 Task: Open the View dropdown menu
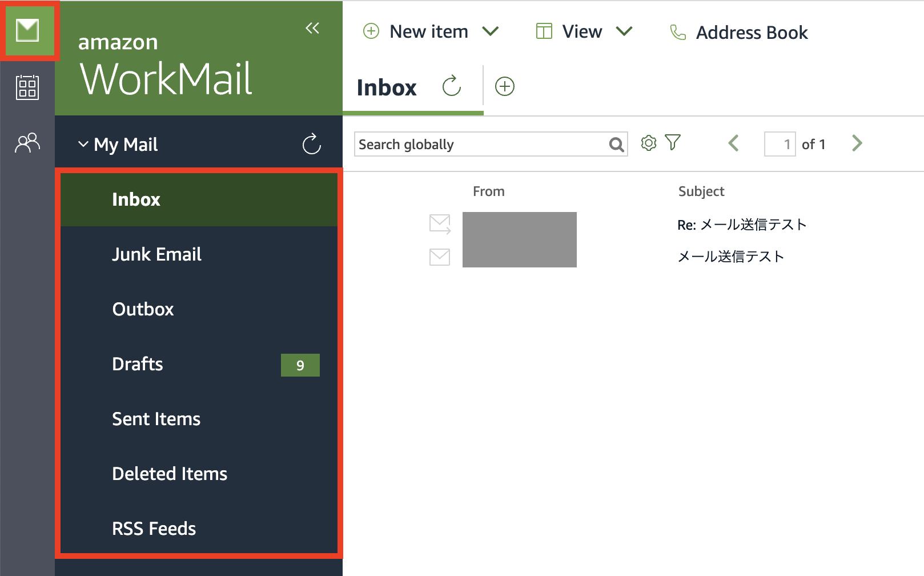[x=624, y=31]
